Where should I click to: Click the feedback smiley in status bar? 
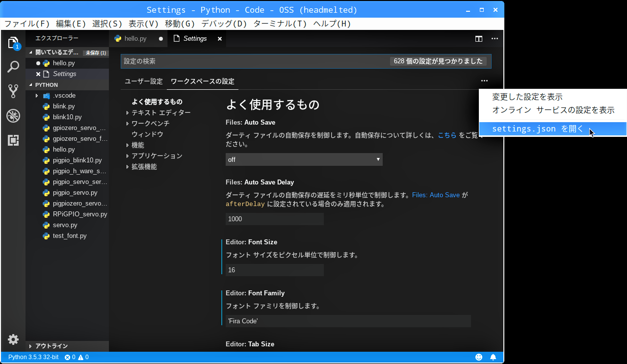[x=479, y=357]
